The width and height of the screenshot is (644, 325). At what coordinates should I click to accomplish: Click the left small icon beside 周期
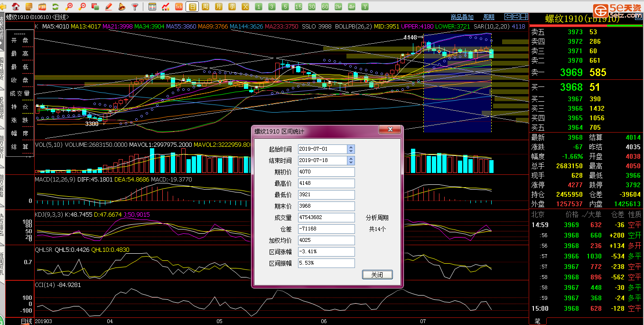[509, 18]
